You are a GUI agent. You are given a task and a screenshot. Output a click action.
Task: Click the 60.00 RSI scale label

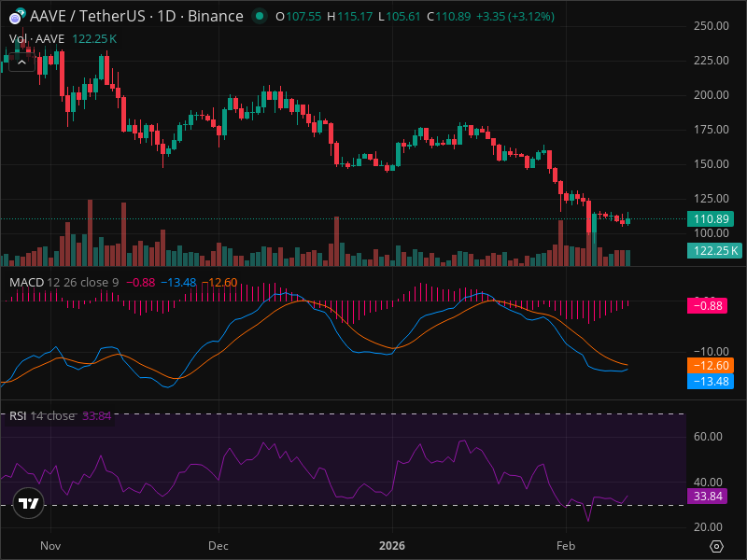(708, 437)
